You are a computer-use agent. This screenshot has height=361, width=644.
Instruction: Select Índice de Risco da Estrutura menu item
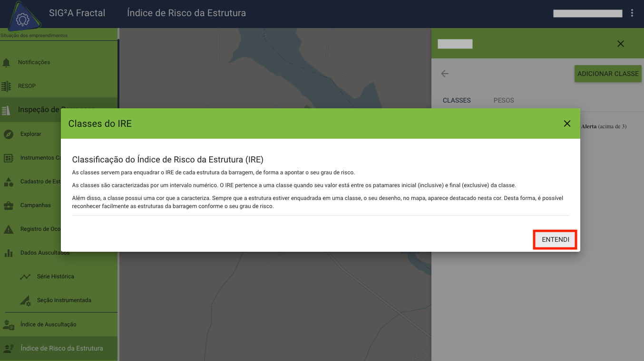59,348
